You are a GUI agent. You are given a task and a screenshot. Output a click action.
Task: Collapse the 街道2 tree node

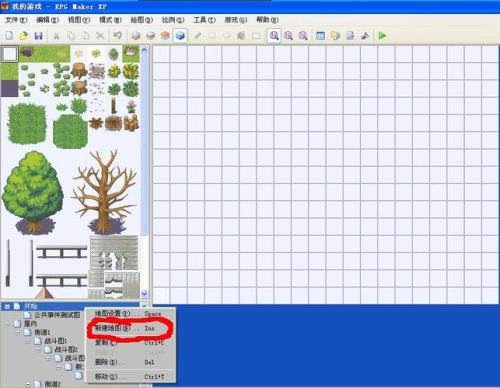click(28, 384)
